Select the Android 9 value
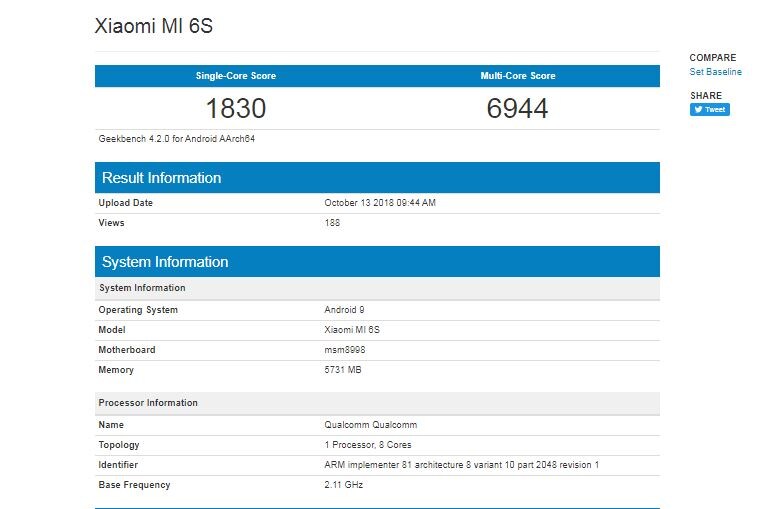This screenshot has width=778, height=509. (344, 310)
